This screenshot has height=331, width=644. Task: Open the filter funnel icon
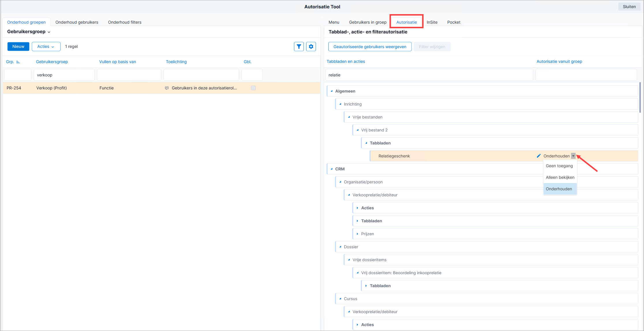click(299, 46)
